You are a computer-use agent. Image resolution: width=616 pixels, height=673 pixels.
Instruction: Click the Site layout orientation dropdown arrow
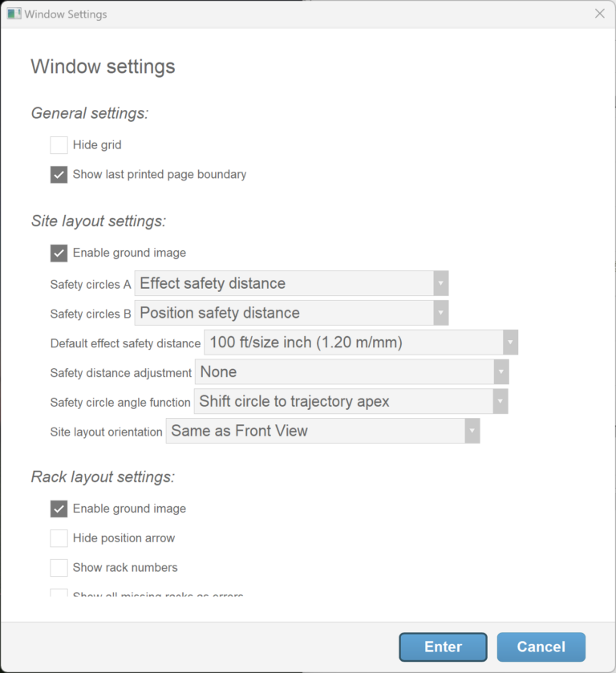point(472,431)
